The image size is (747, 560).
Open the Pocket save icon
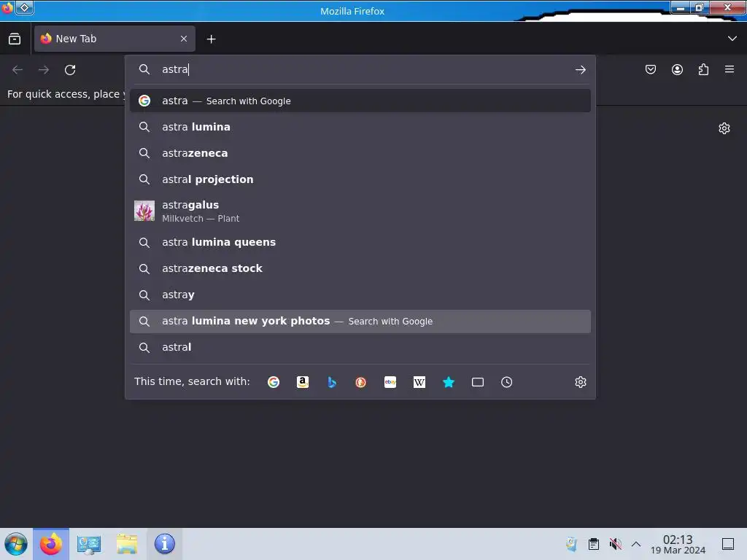tap(651, 69)
